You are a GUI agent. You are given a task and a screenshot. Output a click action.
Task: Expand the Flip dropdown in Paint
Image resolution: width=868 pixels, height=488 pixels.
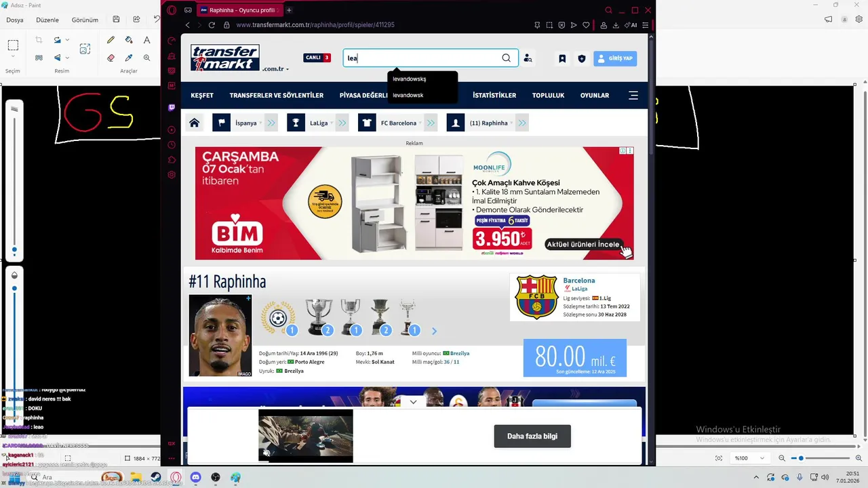pyautogui.click(x=66, y=58)
